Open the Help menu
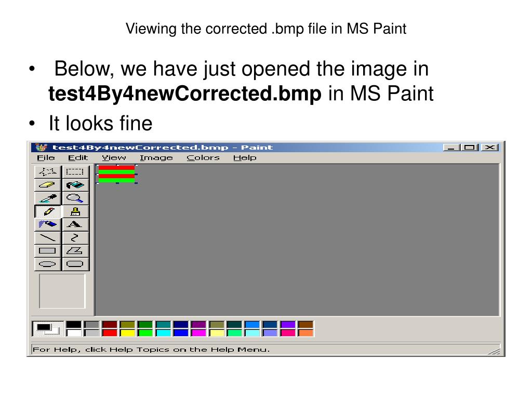 [x=245, y=158]
